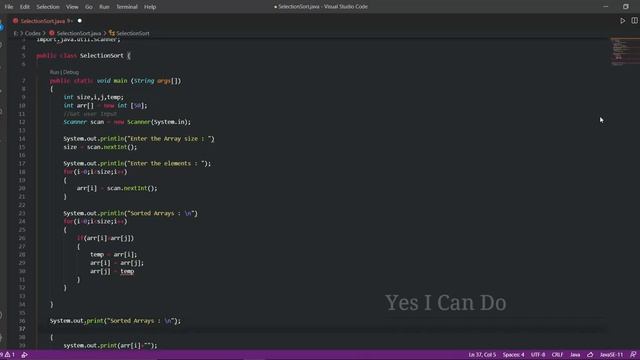This screenshot has width=640, height=360.
Task: Click the feedback icon in the status bar
Action: point(633,355)
